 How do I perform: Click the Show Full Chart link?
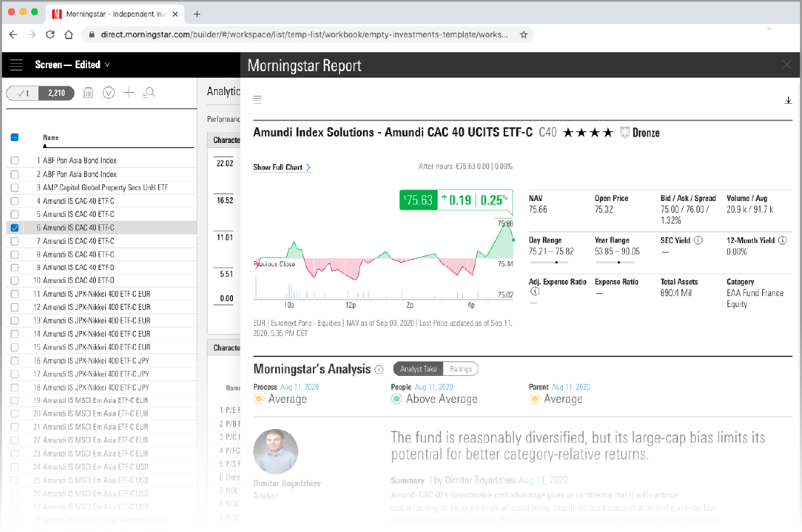click(282, 167)
